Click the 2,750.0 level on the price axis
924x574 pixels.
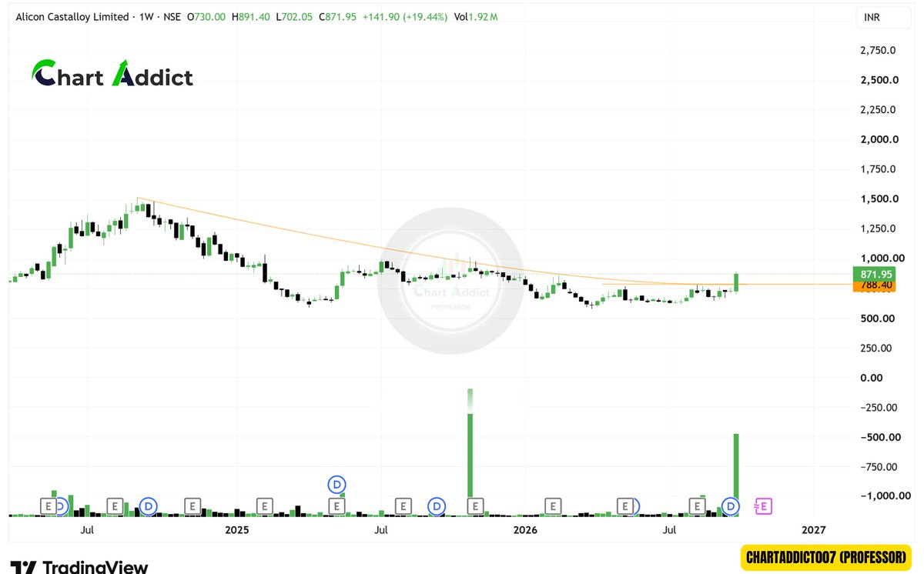(x=879, y=50)
